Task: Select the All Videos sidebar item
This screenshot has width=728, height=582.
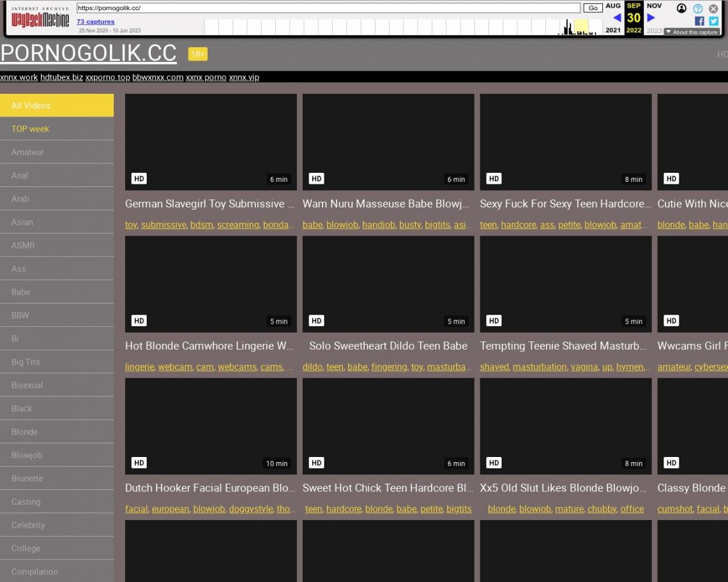Action: [x=57, y=105]
